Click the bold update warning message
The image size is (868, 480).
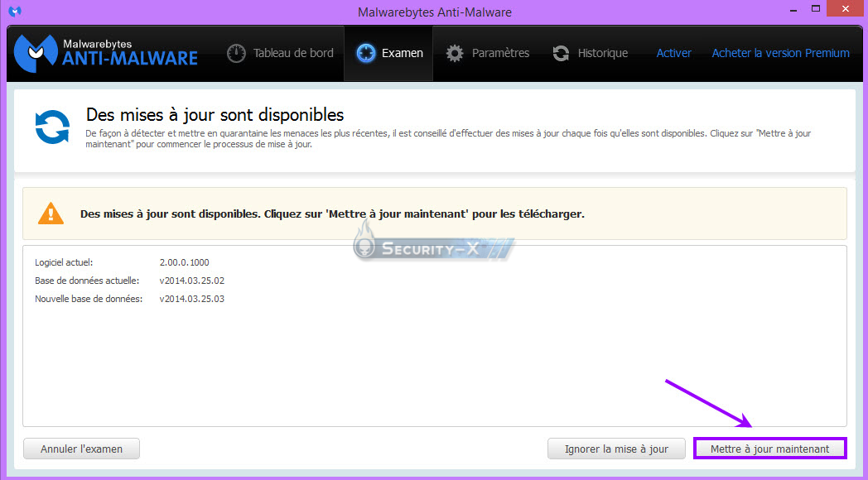(332, 214)
